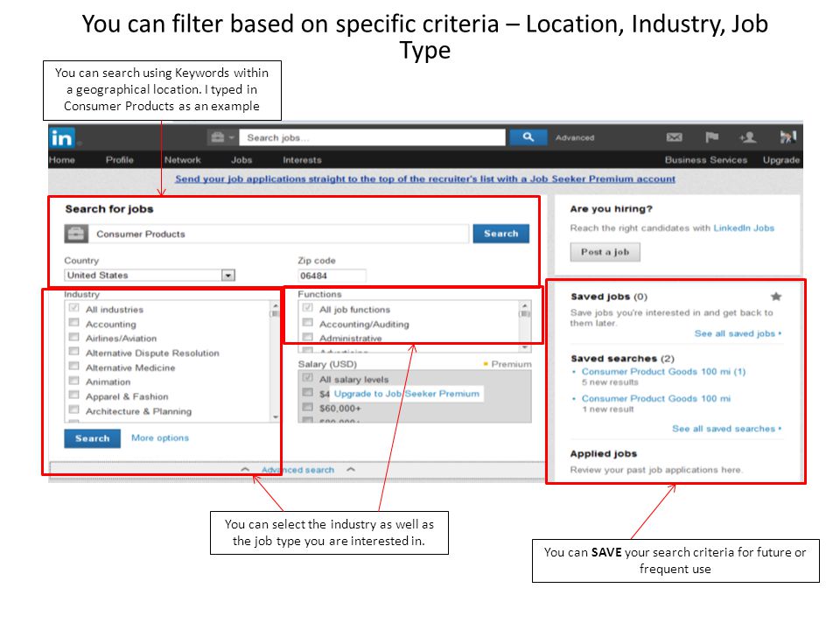Click the Post a job button
This screenshot has width=840, height=630.
pos(605,252)
